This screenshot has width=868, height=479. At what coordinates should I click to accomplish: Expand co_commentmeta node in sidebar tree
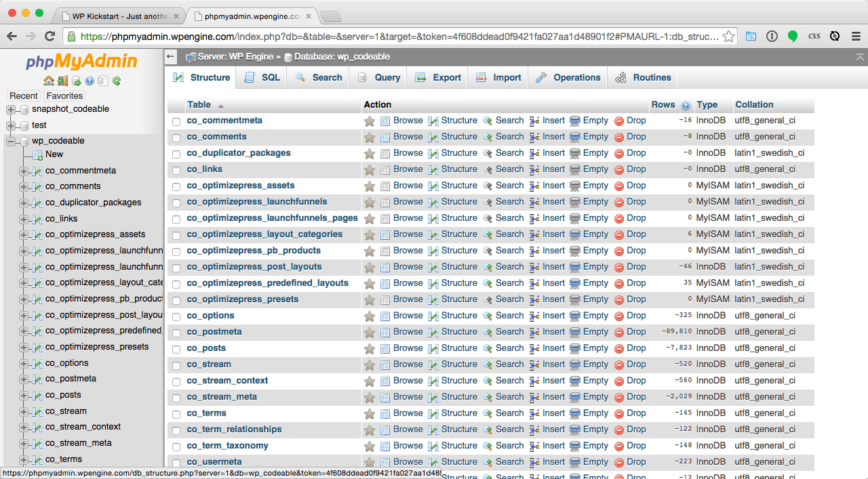[24, 171]
